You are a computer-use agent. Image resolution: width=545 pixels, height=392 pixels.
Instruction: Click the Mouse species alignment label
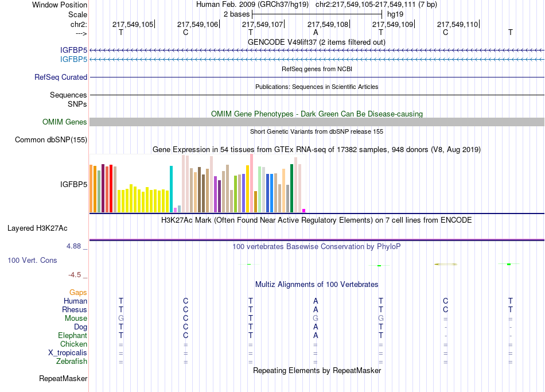tap(76, 319)
